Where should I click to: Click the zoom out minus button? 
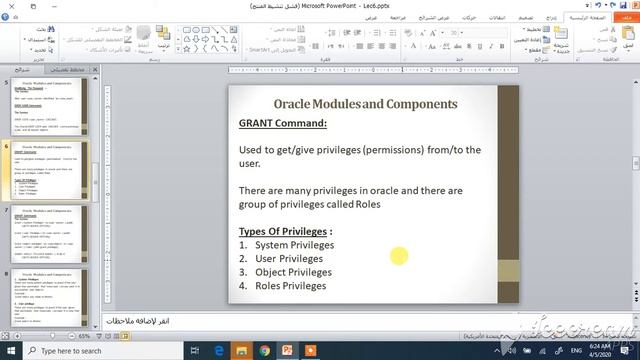point(72,336)
